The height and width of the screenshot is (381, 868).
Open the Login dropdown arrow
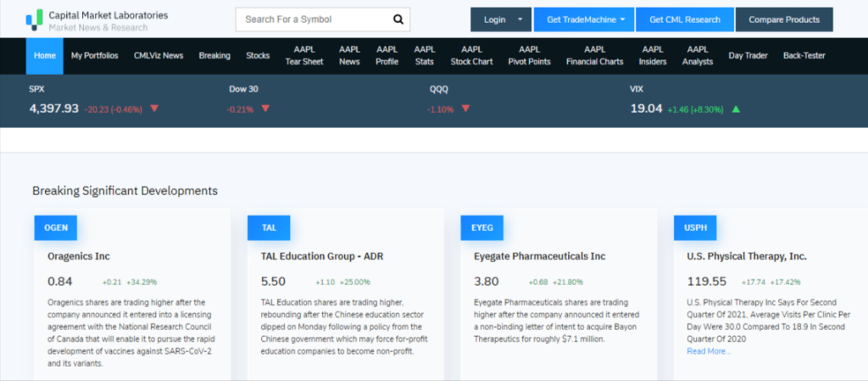(520, 20)
